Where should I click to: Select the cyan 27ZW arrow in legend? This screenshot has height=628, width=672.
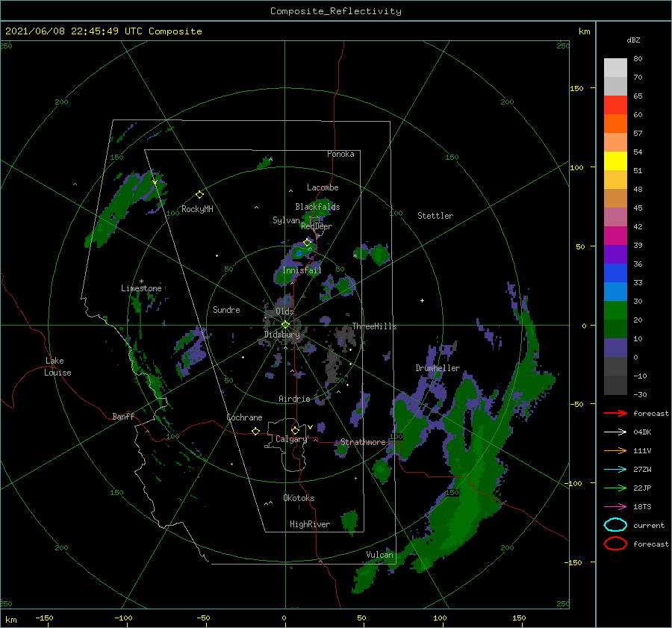point(615,470)
